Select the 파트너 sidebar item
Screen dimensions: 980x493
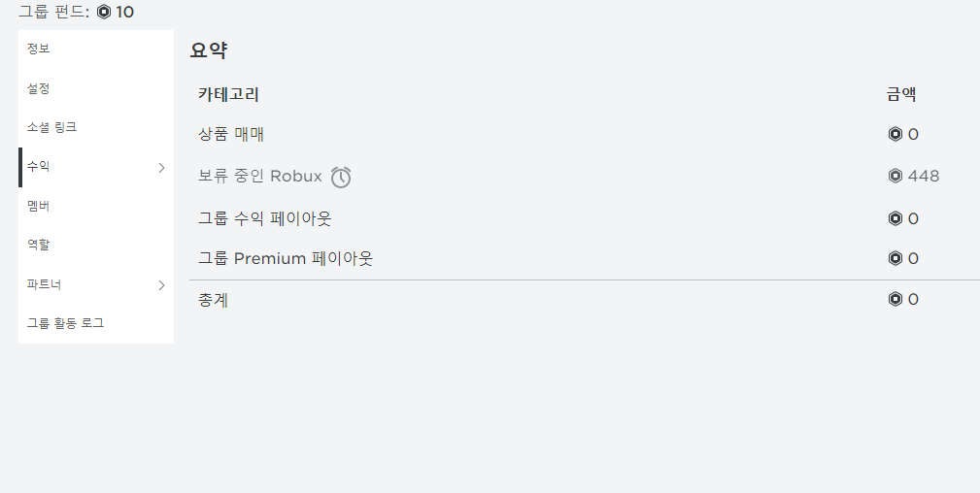click(45, 284)
